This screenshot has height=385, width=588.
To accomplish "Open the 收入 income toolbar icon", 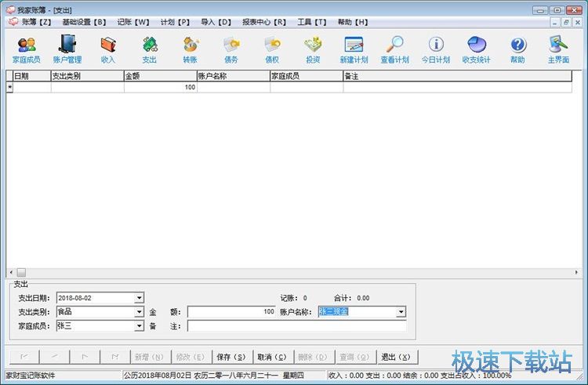I will pos(108,49).
